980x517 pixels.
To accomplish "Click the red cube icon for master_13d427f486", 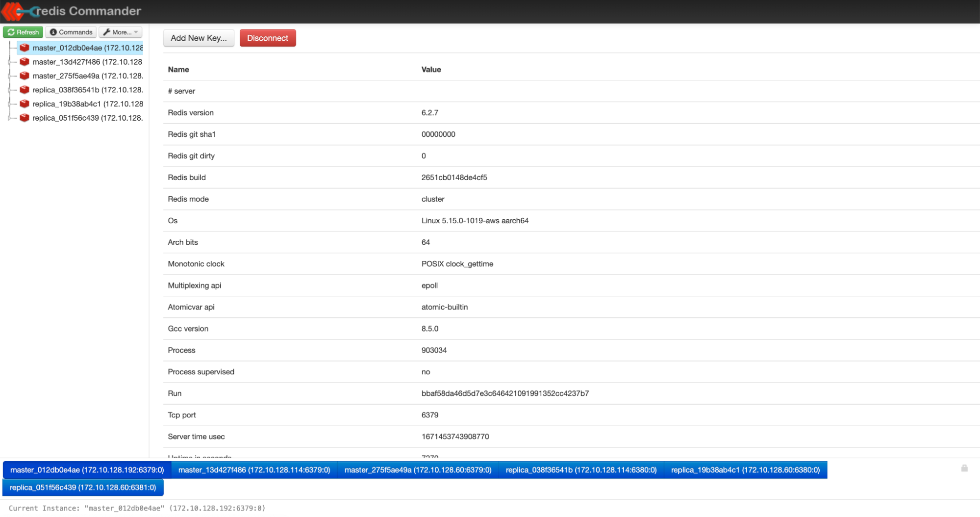I will pyautogui.click(x=25, y=62).
